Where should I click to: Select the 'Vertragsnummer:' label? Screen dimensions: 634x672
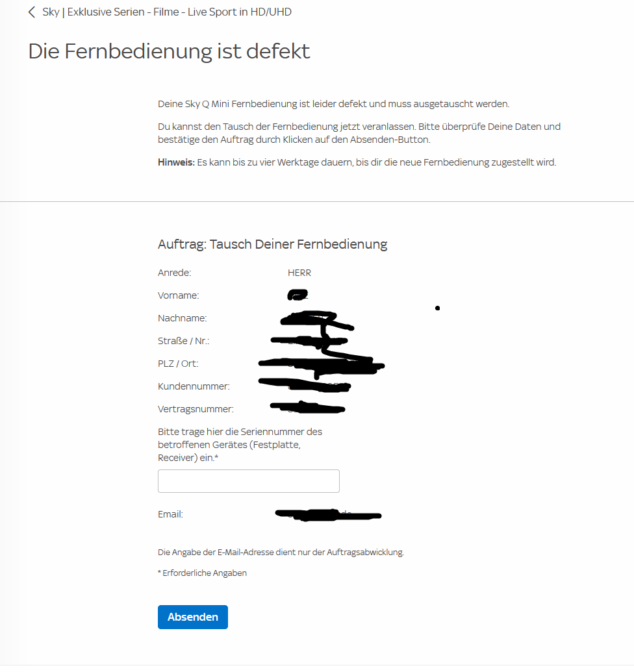tap(196, 409)
